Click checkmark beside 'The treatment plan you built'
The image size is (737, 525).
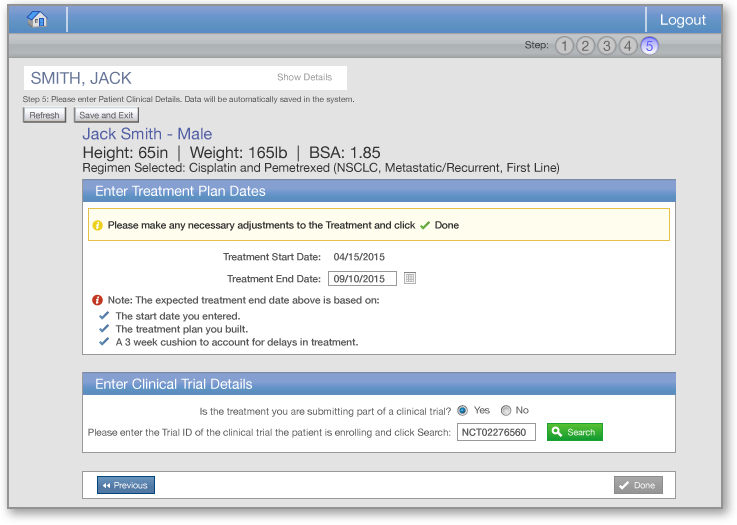click(x=104, y=329)
